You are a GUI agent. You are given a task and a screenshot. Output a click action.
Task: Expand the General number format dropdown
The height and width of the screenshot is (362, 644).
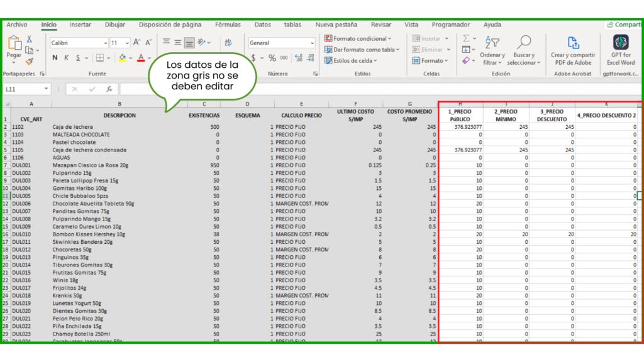coord(312,43)
